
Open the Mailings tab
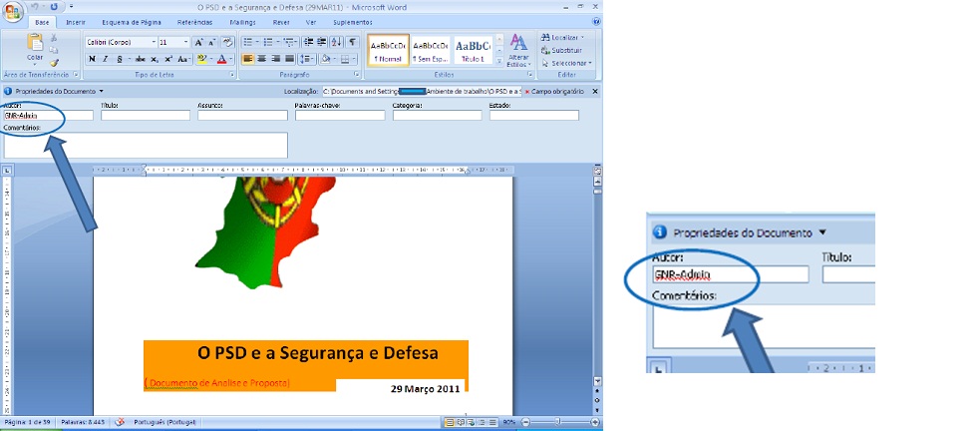click(242, 23)
